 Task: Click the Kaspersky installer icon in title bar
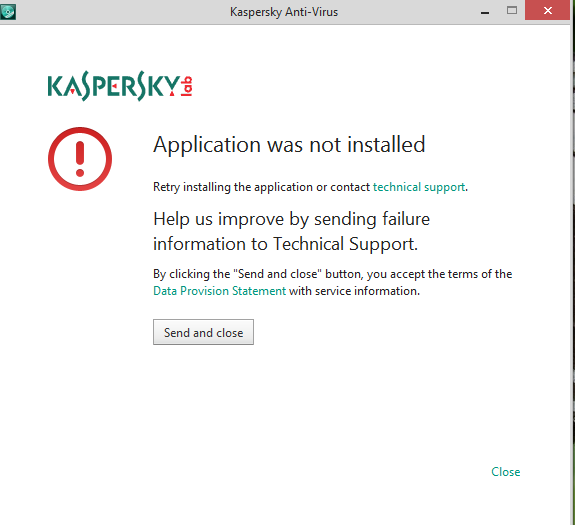8,12
